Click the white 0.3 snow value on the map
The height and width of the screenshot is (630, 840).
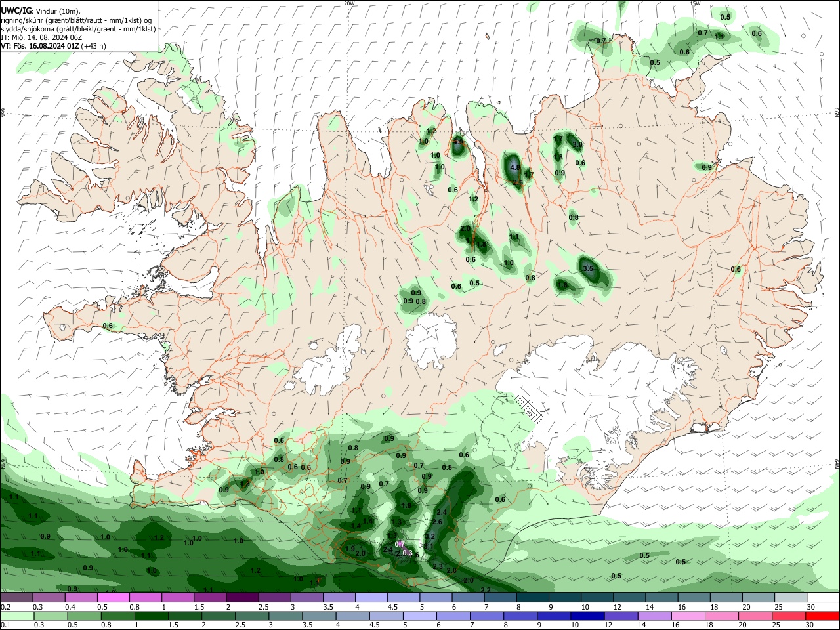408,553
